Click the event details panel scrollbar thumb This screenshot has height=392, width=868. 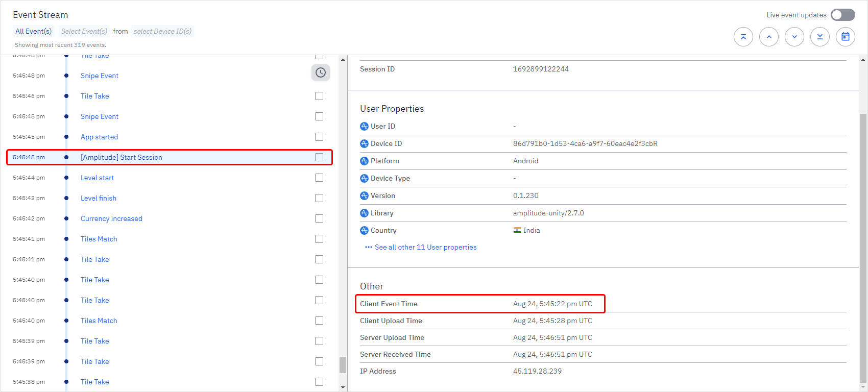[x=863, y=248]
